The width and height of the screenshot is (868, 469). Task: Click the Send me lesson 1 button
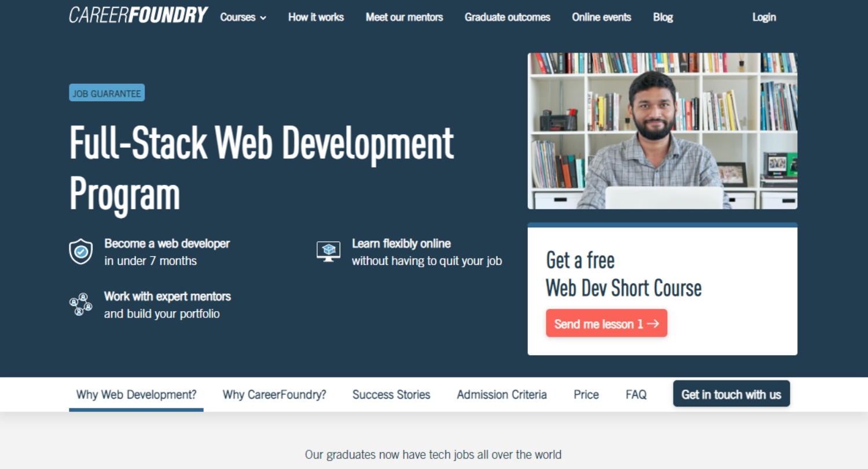click(606, 323)
